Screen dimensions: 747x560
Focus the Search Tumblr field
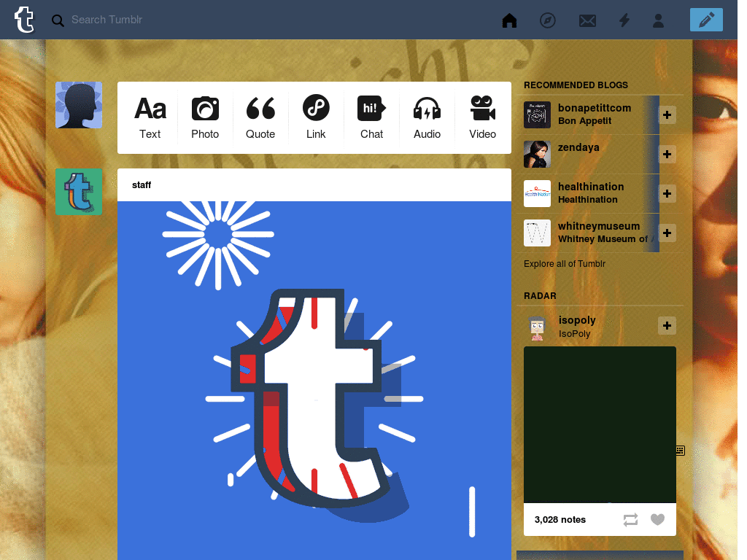point(107,20)
